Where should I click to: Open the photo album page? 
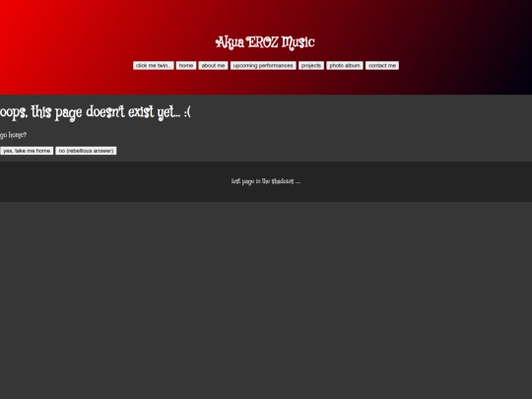(x=345, y=65)
